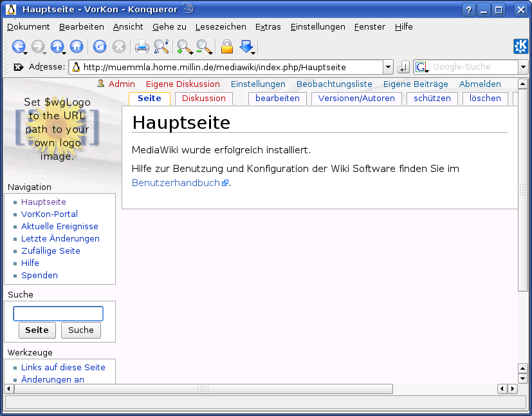Open Zufällige Seite in the sidebar
The width and height of the screenshot is (532, 416).
point(51,251)
